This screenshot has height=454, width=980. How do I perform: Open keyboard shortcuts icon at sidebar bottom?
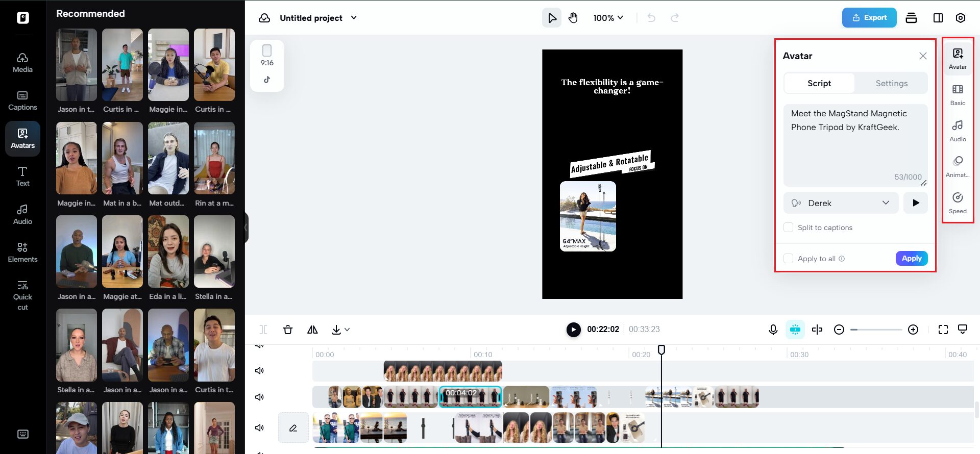(23, 434)
